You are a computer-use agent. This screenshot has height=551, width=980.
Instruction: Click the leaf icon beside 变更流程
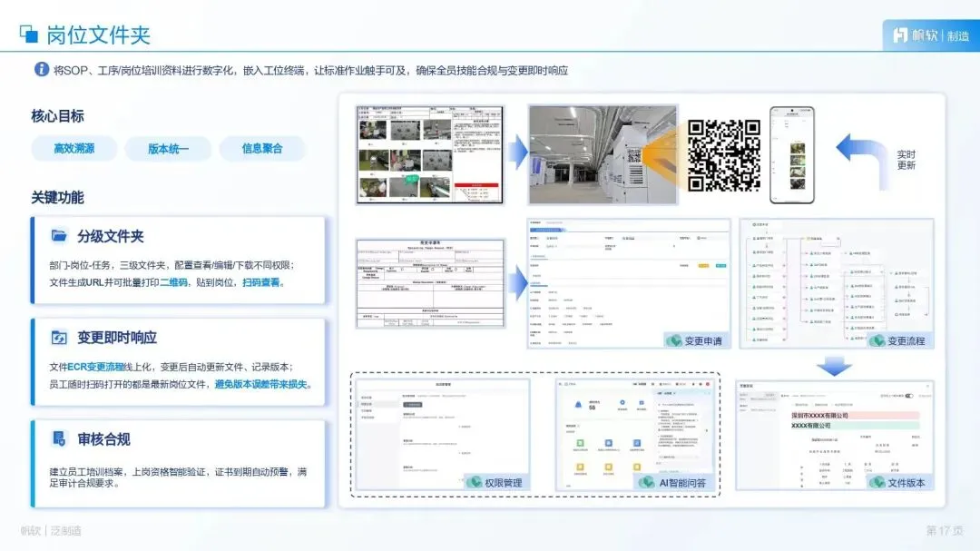(x=877, y=340)
